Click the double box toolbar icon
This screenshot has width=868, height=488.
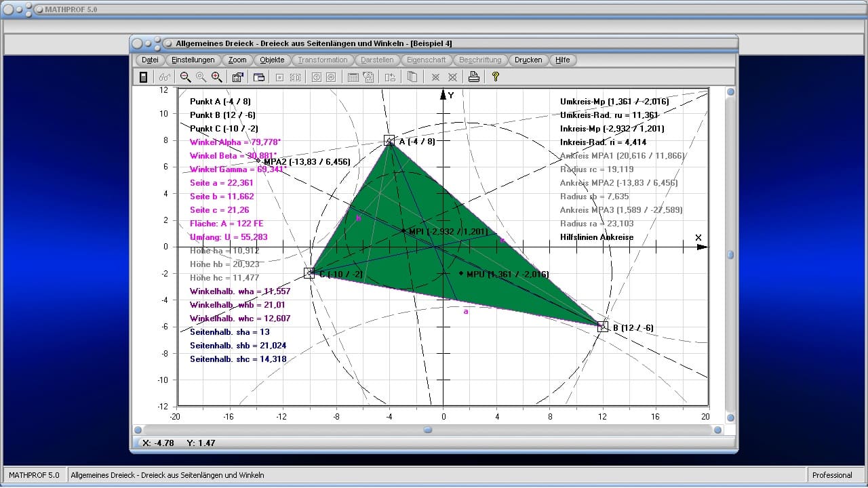(295, 77)
